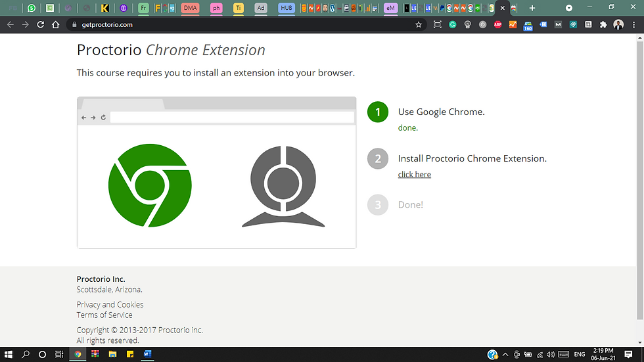Open WinRAR from the taskbar
The image size is (644, 362).
point(95,354)
